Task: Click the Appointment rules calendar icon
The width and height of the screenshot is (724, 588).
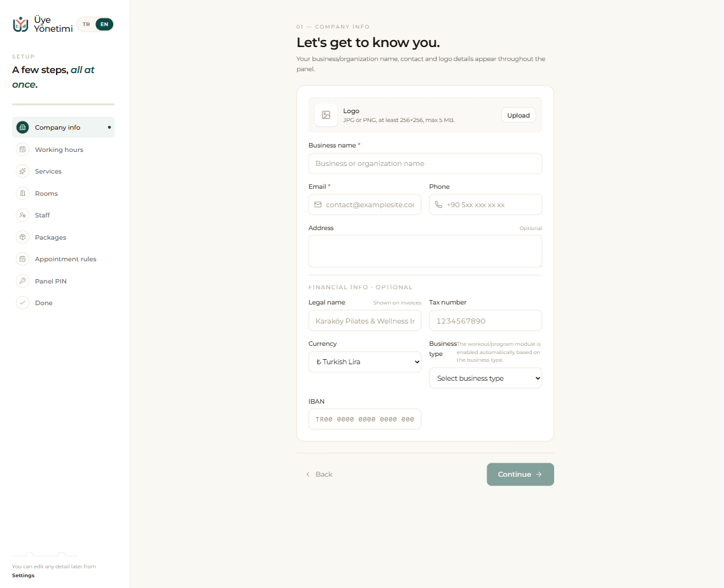Action: (23, 259)
